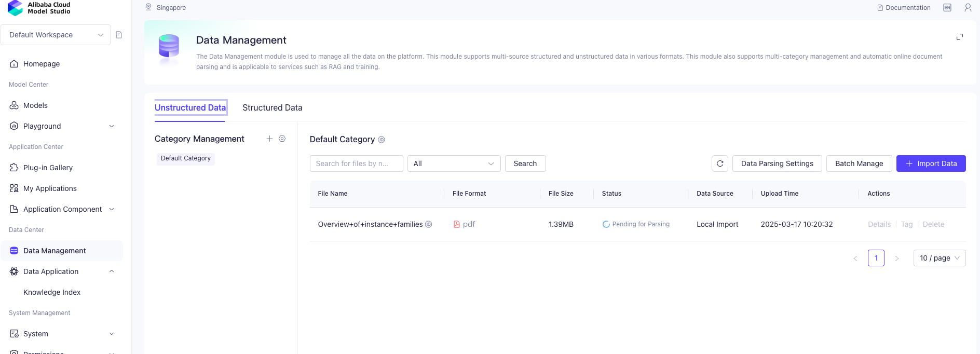Screen dimensions: 980x354
Task: Open category management settings icon
Action: pyautogui.click(x=282, y=139)
